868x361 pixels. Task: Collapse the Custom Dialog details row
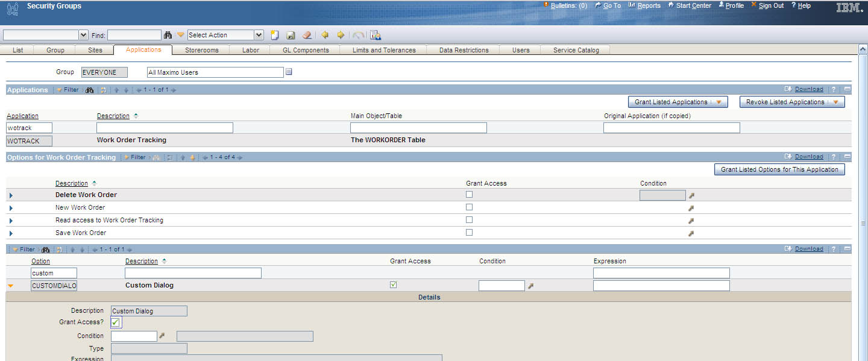(x=10, y=285)
